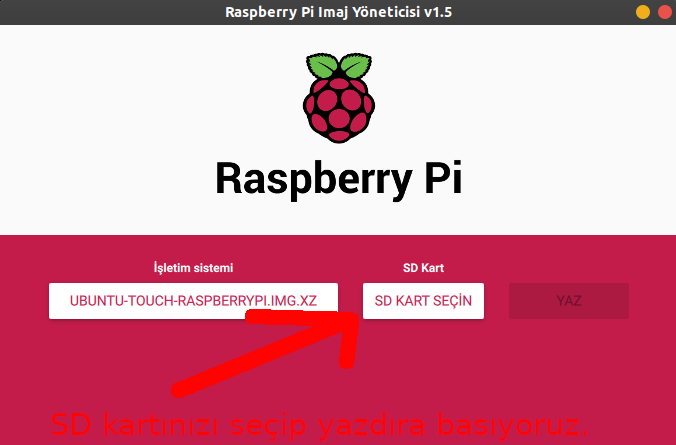This screenshot has height=445, width=676.
Task: Click the SD Kart label
Action: pos(423,268)
